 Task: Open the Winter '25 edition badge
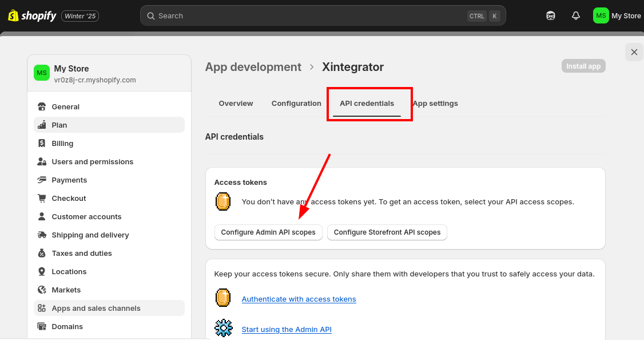click(x=80, y=16)
